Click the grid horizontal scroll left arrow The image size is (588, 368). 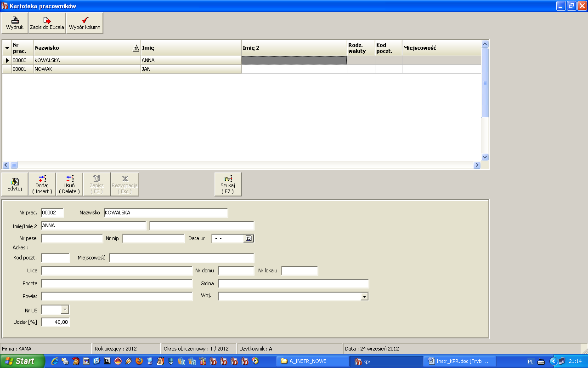click(x=6, y=165)
